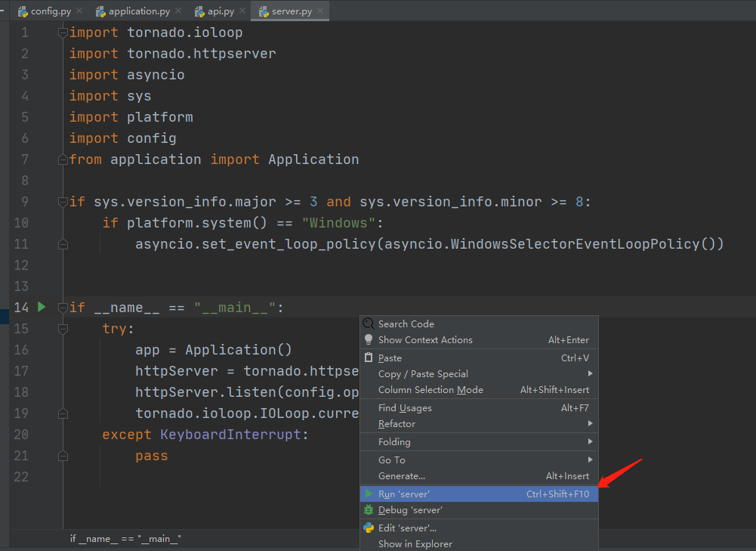This screenshot has width=756, height=551.
Task: Click the if __name__ == "__main__" breadcrumb
Action: [x=125, y=538]
